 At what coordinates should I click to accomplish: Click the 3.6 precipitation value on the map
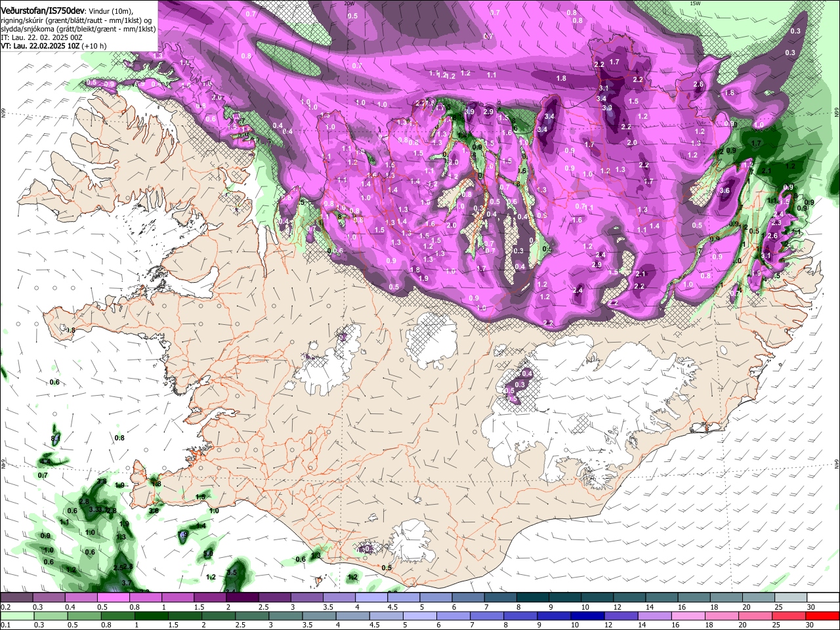click(x=724, y=191)
